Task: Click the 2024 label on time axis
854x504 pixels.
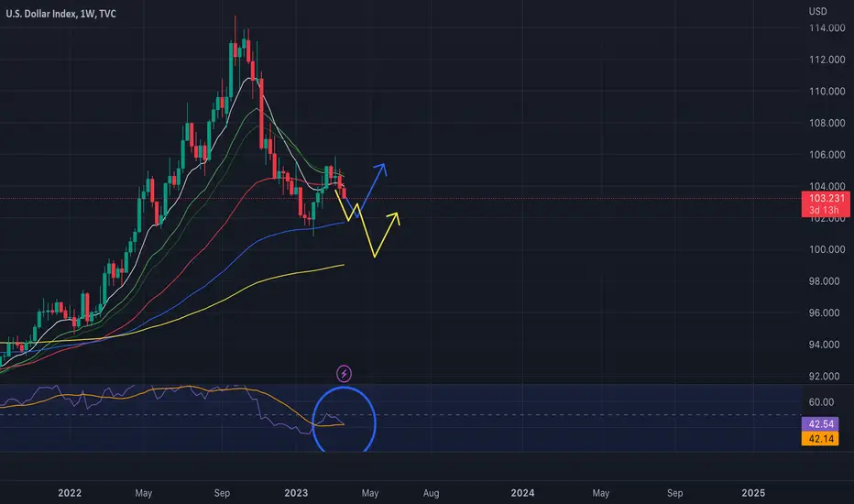Action: pyautogui.click(x=523, y=493)
